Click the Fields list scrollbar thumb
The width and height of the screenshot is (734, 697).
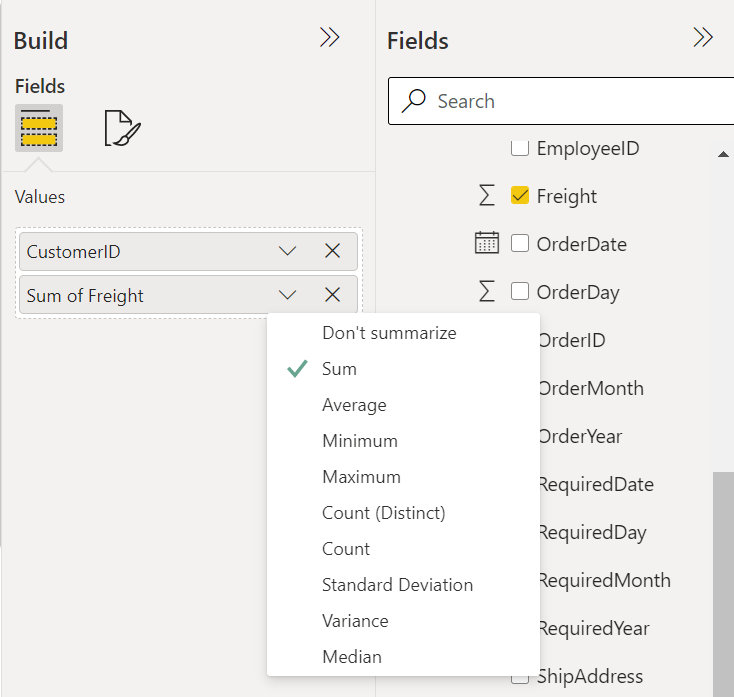click(723, 584)
